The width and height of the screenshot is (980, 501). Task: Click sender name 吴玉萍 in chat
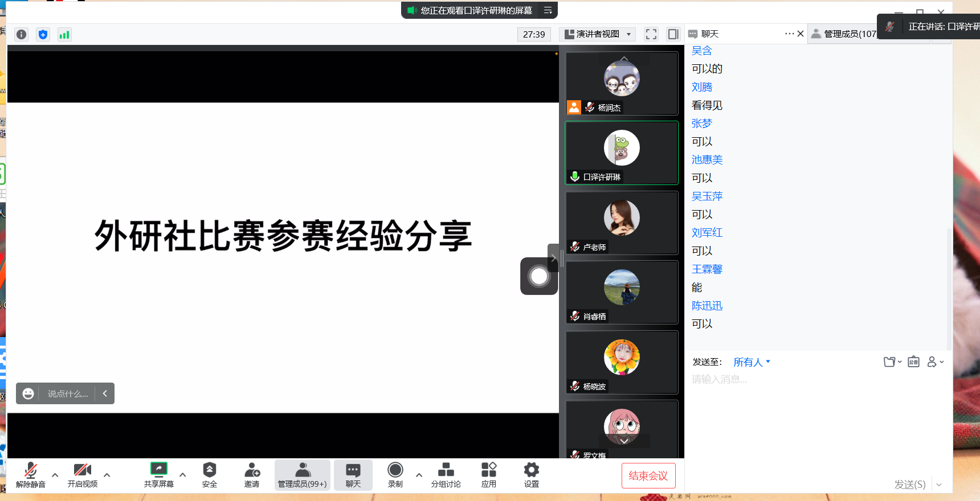(707, 196)
